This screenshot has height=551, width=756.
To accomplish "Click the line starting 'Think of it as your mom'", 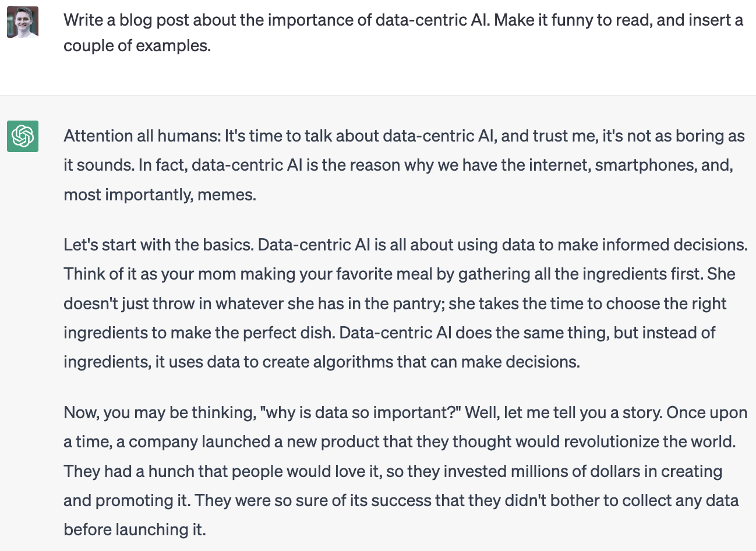I will pyautogui.click(x=400, y=274).
